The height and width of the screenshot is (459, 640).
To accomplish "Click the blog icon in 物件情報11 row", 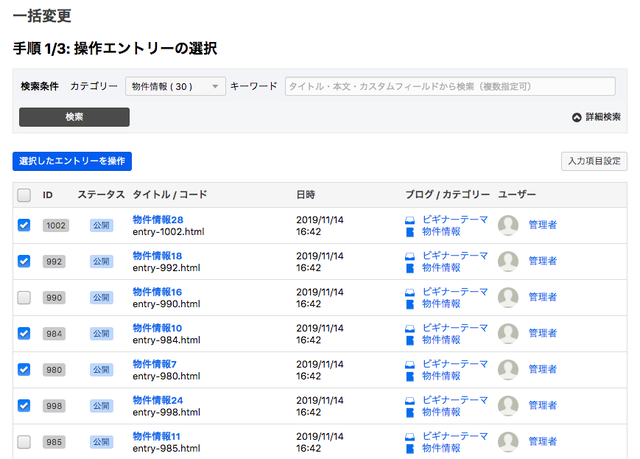I will tap(410, 435).
